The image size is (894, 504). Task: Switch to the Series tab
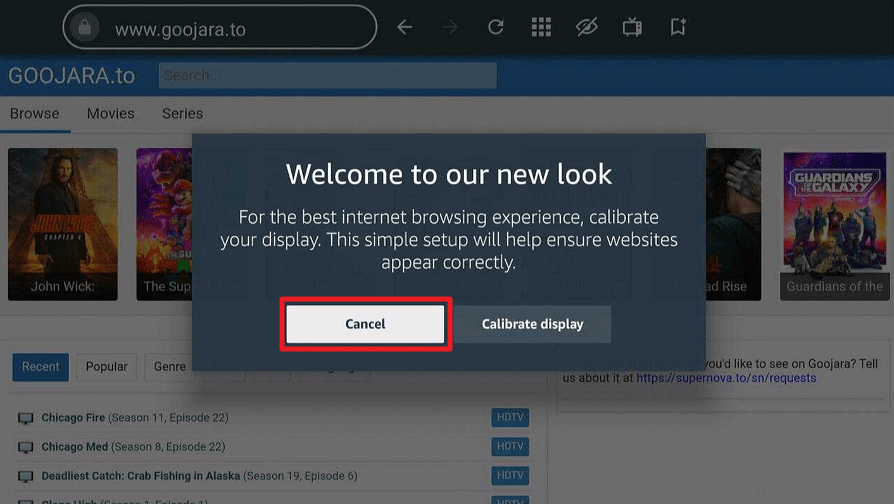pyautogui.click(x=182, y=113)
